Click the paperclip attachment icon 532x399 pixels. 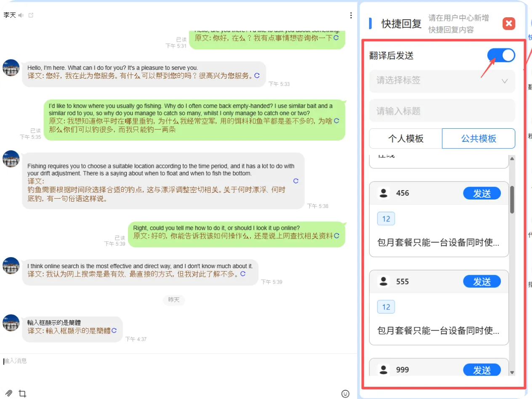(9, 394)
